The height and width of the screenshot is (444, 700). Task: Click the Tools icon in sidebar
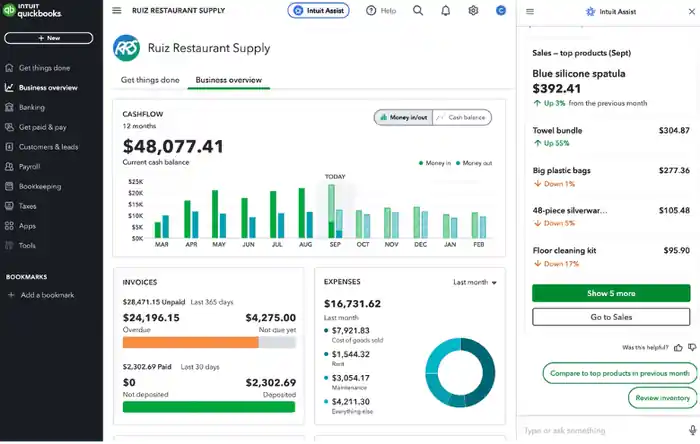coord(9,245)
